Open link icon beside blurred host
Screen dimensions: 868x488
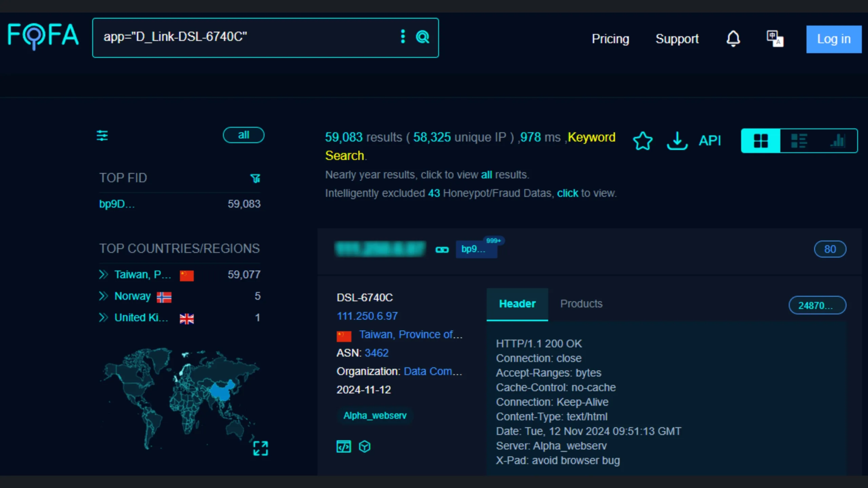coord(442,250)
